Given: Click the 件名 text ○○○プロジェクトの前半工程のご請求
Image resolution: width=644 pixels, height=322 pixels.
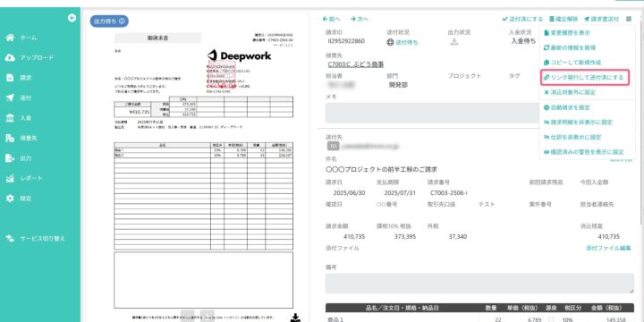Looking at the screenshot, I should click(381, 169).
